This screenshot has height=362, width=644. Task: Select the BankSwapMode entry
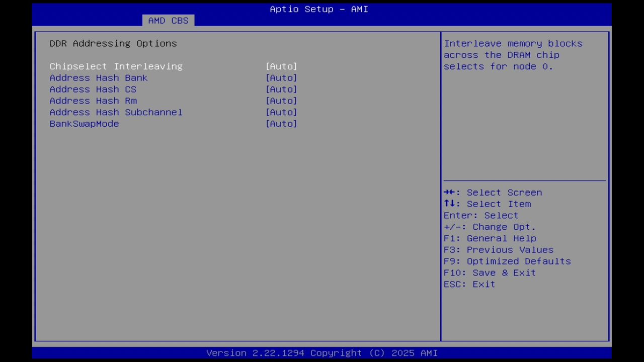point(84,124)
